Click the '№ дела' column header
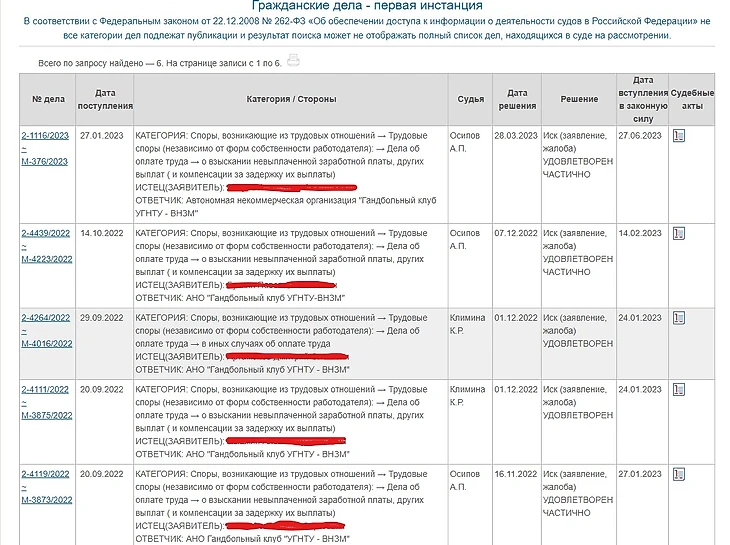This screenshot has height=545, width=730. pos(48,99)
